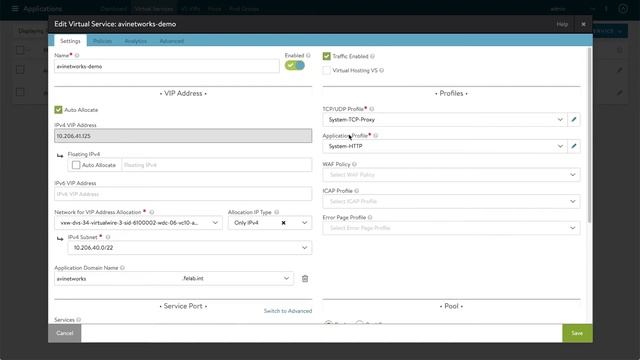The height and width of the screenshot is (360, 640).
Task: Uncheck VIP Address Auto Allocate checkbox
Action: tap(58, 110)
